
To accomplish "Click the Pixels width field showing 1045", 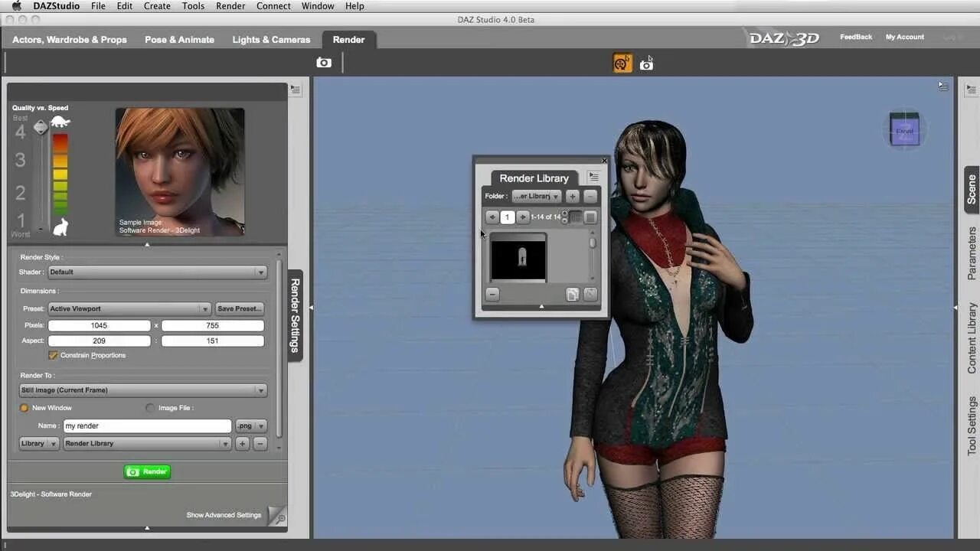I will coord(100,325).
